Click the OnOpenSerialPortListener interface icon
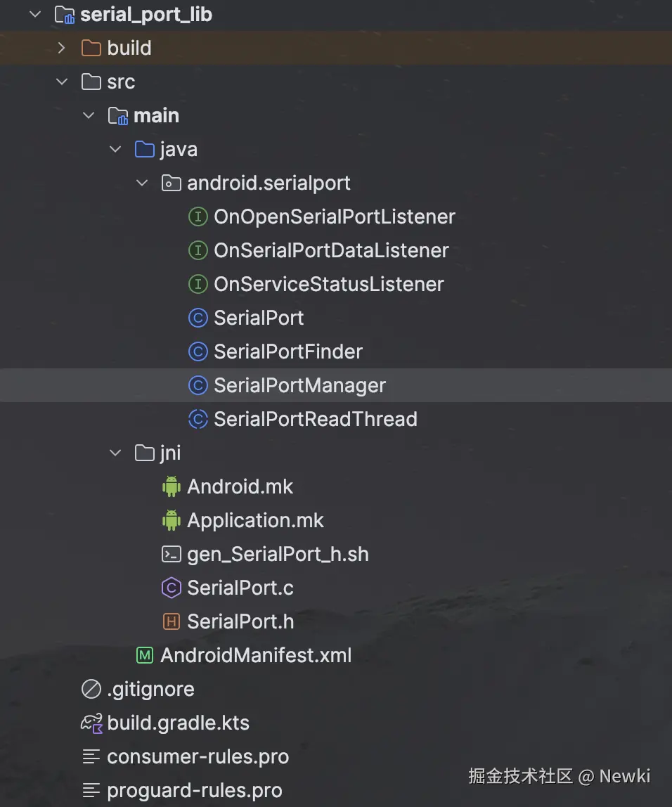 point(198,217)
